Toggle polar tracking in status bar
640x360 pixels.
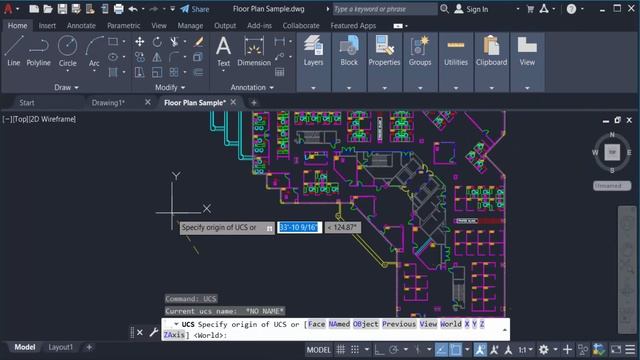point(394,350)
